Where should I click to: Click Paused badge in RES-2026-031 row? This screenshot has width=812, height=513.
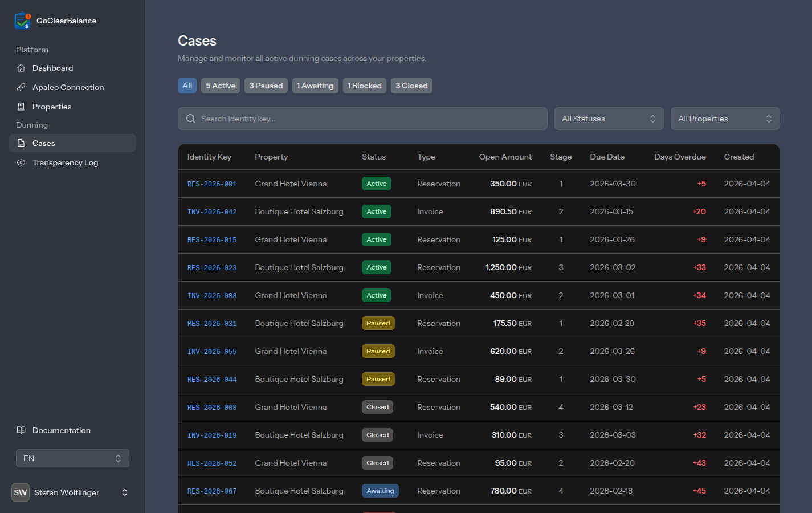click(378, 323)
